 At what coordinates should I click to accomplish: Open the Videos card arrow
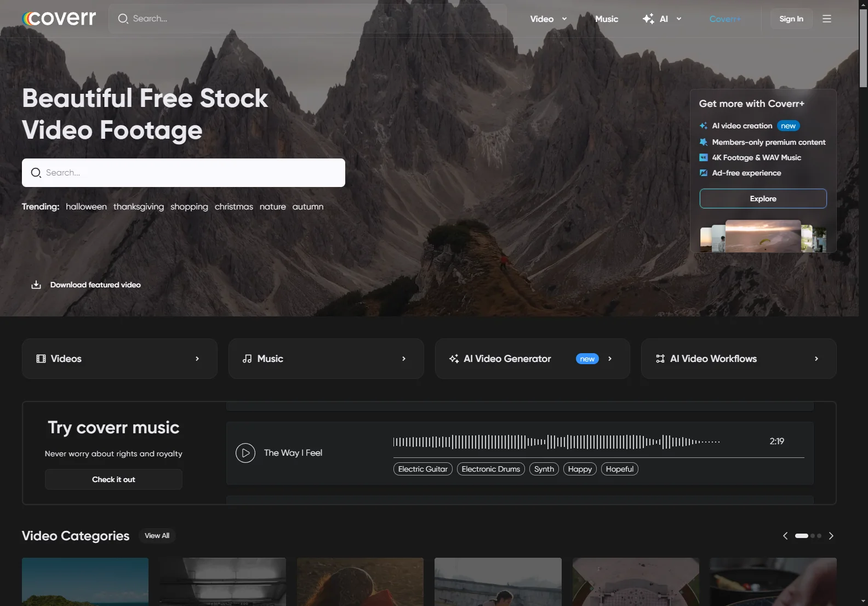coord(197,359)
